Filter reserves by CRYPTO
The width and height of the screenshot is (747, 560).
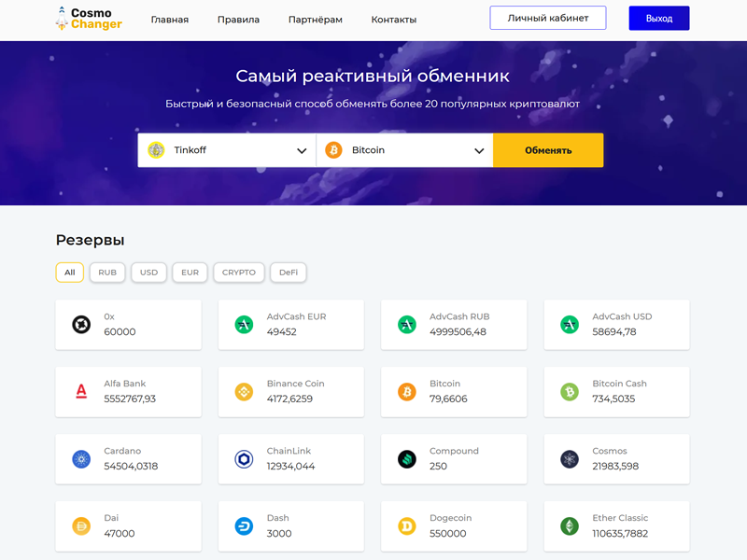click(x=239, y=273)
